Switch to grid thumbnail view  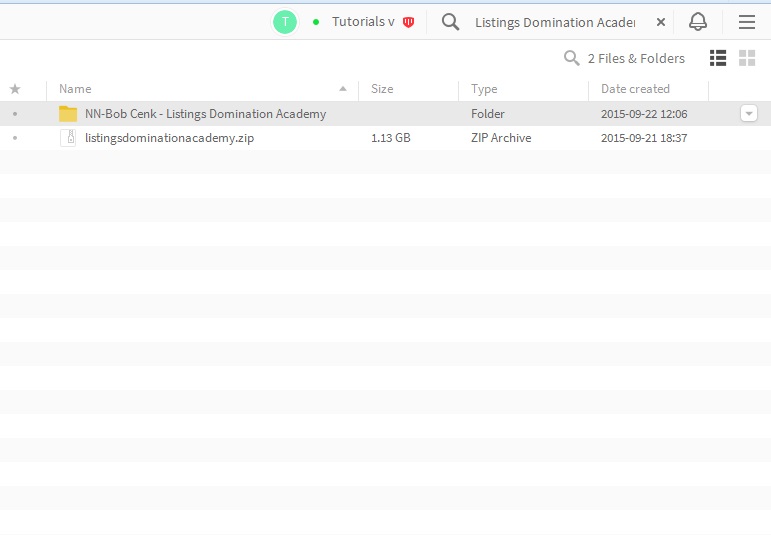pyautogui.click(x=747, y=58)
